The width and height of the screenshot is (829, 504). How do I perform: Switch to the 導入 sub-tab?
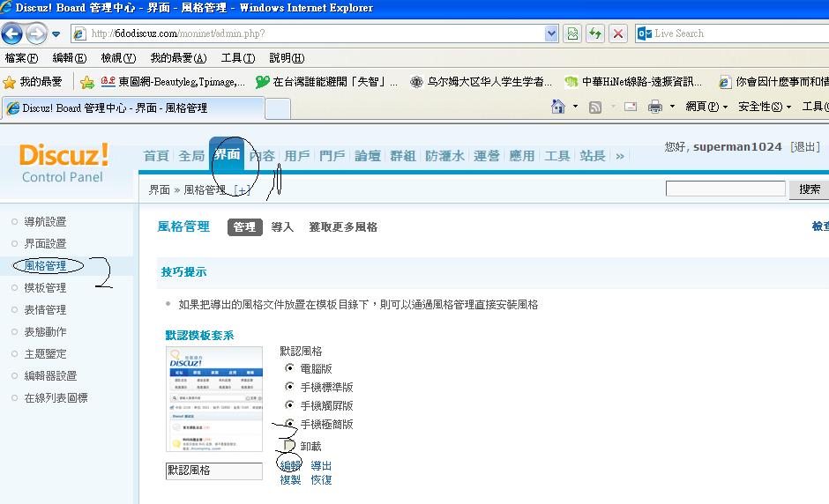point(282,227)
